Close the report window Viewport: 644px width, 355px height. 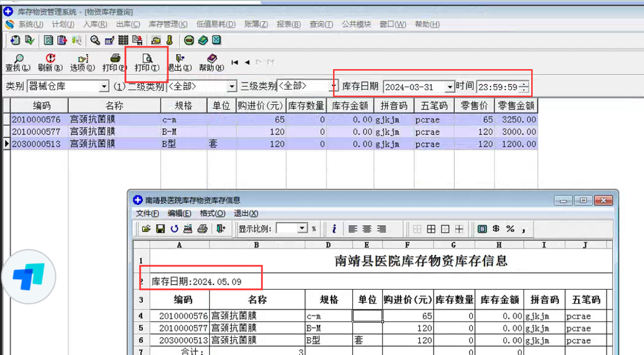click(603, 200)
